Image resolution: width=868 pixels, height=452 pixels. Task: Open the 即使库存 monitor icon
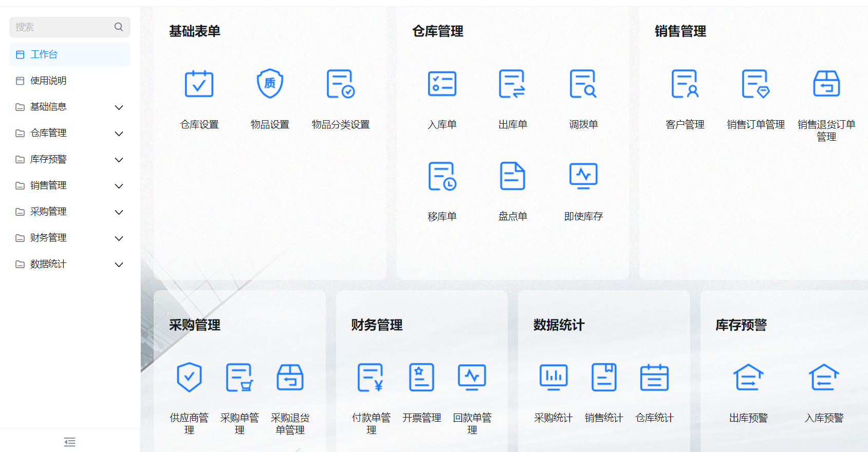tap(583, 176)
